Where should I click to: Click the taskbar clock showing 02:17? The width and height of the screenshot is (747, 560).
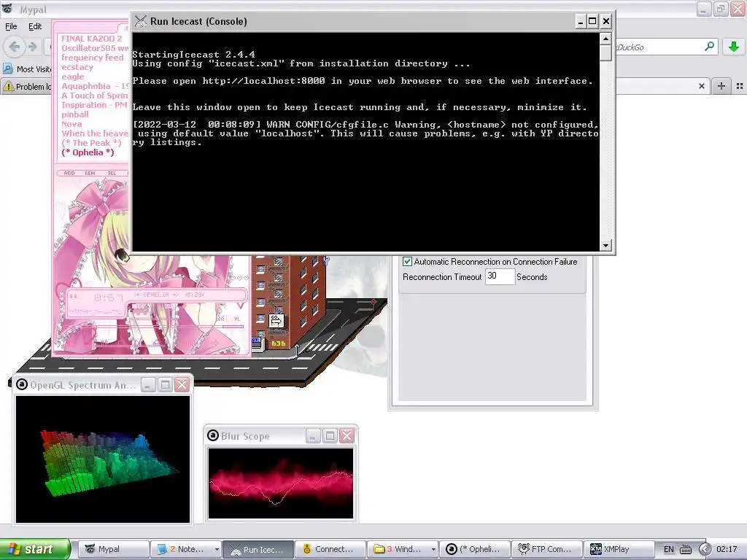727,549
